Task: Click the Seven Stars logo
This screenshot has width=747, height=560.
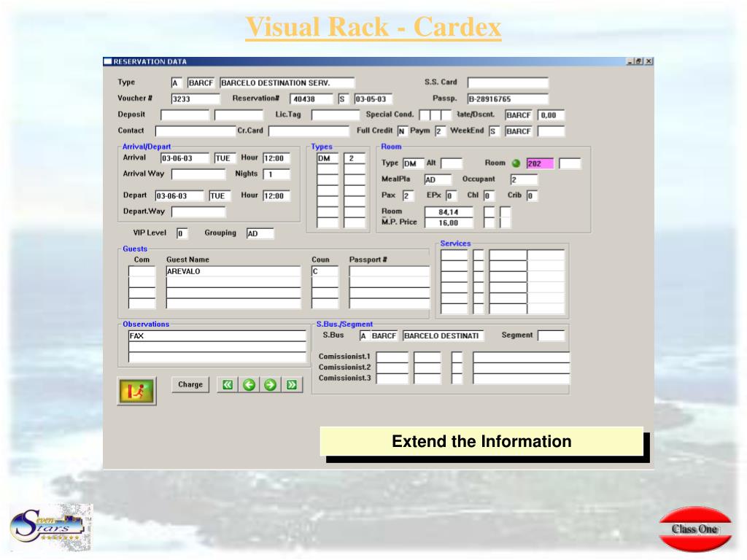Action: click(x=50, y=528)
